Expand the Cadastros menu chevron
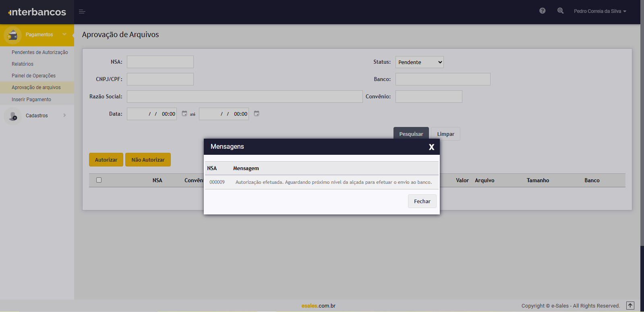 click(64, 115)
